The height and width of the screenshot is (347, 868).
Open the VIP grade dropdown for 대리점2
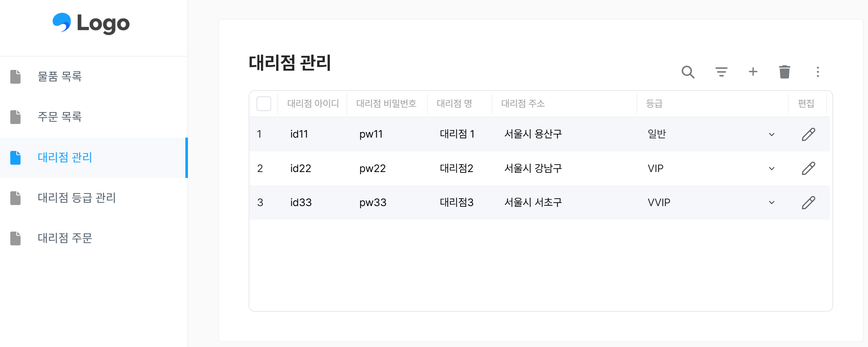771,168
